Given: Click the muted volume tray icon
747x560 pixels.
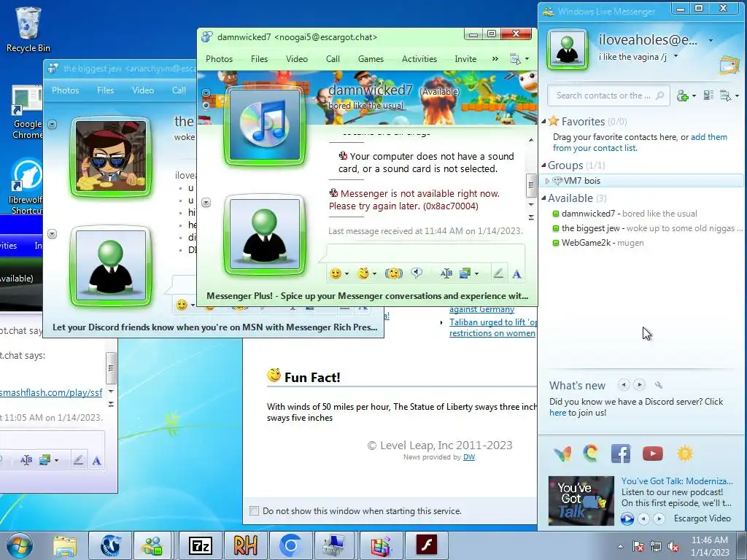Looking at the screenshot, I should 673,546.
